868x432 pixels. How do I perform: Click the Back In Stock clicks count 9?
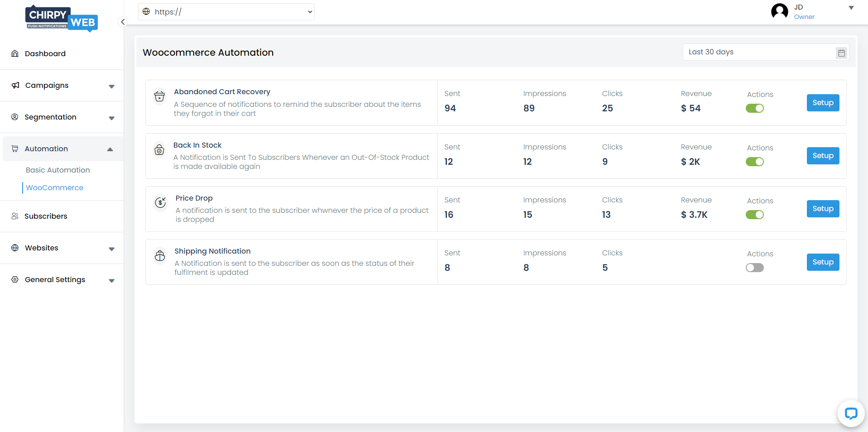[x=605, y=162]
